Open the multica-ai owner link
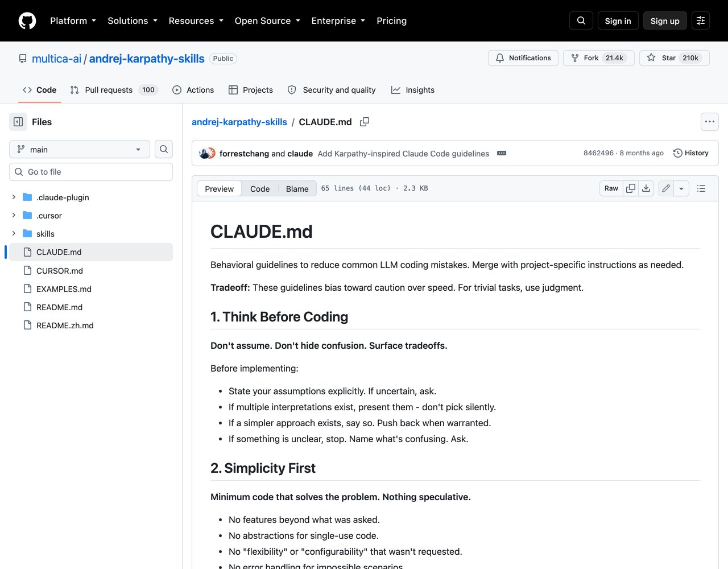 57,59
